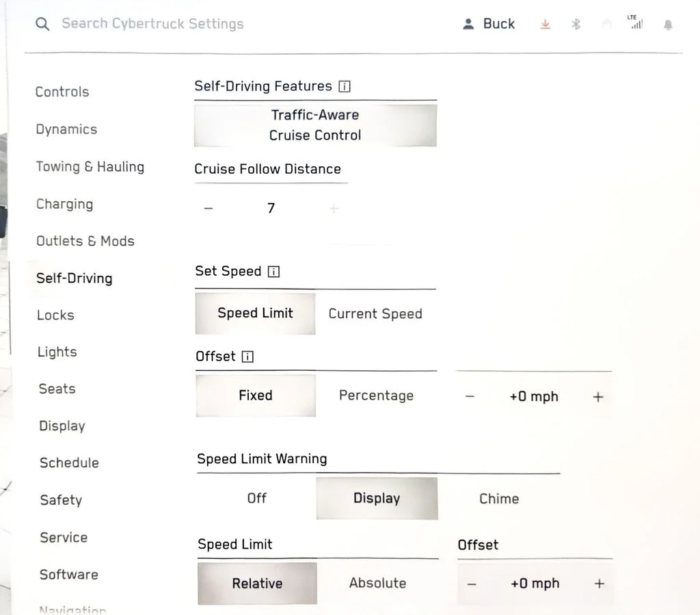
Task: Select Traffic-Aware Cruise Control
Action: [315, 125]
